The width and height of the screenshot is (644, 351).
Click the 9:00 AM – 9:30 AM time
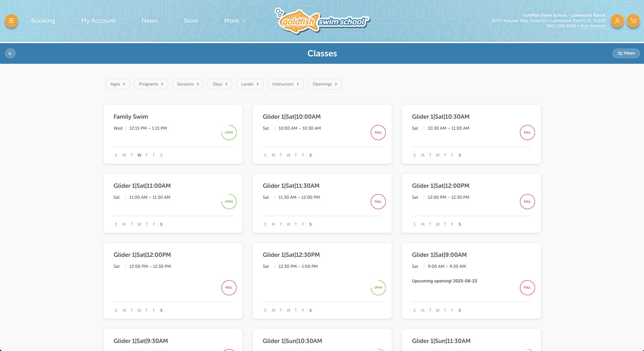[447, 267]
